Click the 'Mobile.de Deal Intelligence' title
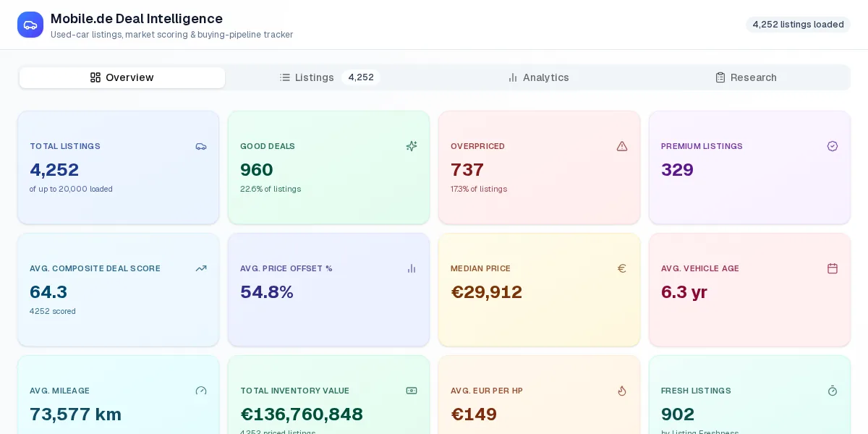The height and width of the screenshot is (434, 868). pyautogui.click(x=137, y=19)
